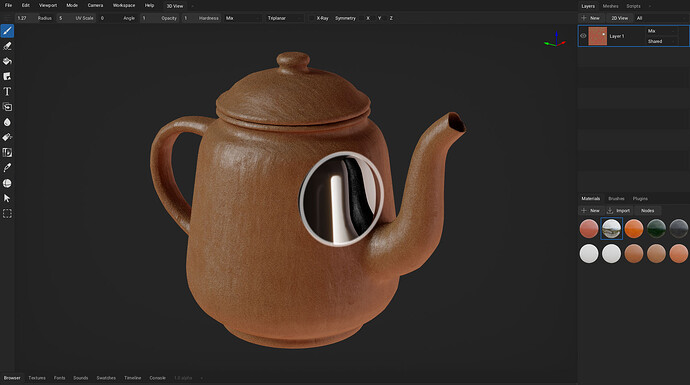Open the Edit menu

26,5
